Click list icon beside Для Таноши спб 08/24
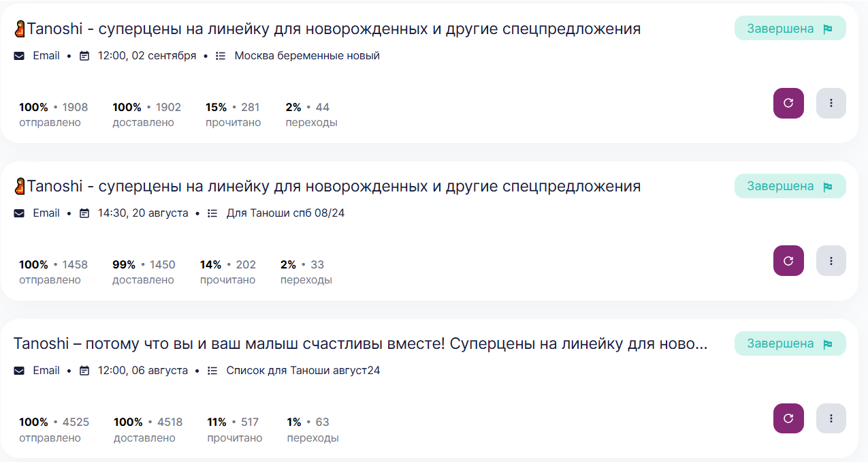Screen dimensions: 868x462 (x=212, y=213)
